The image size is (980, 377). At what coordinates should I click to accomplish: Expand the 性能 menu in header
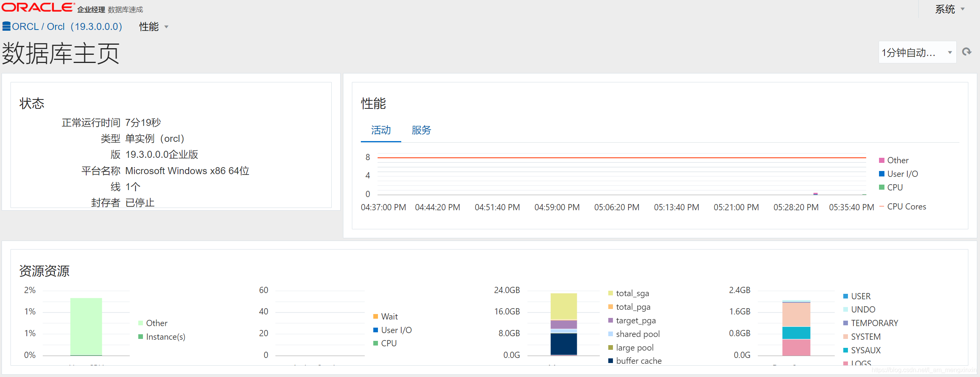point(154,26)
